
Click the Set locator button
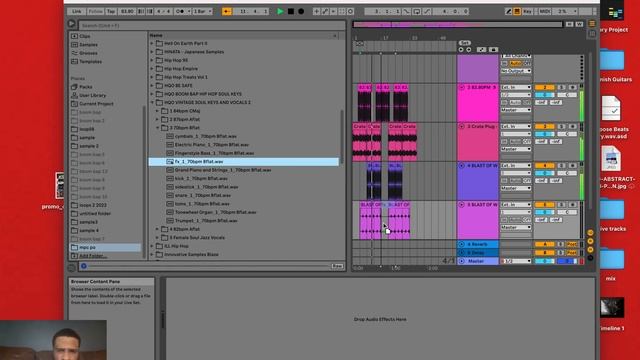[x=464, y=43]
